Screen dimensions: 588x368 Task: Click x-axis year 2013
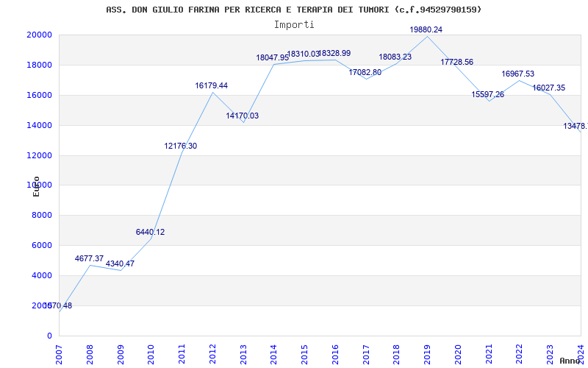coord(243,355)
